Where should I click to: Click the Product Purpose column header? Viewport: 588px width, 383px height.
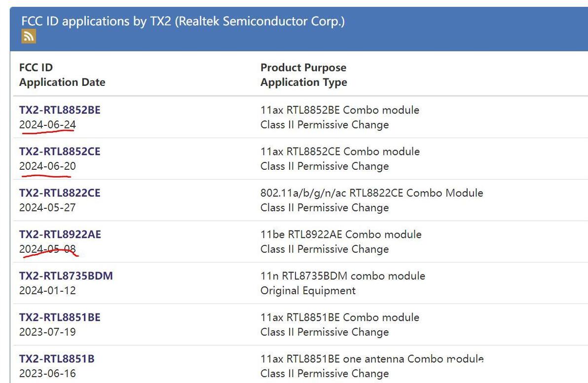303,68
